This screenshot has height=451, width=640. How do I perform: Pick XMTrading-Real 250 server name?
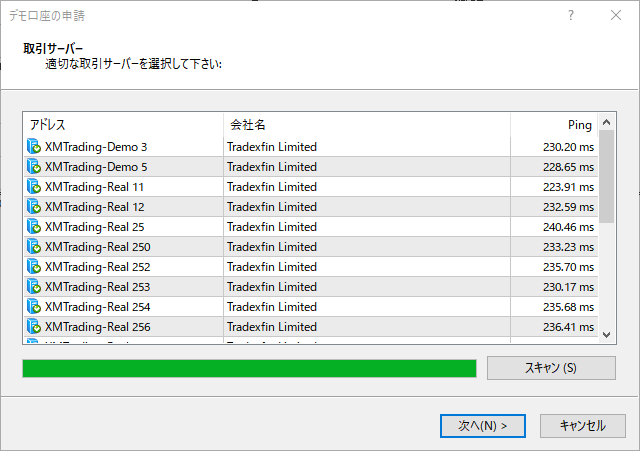click(x=98, y=247)
